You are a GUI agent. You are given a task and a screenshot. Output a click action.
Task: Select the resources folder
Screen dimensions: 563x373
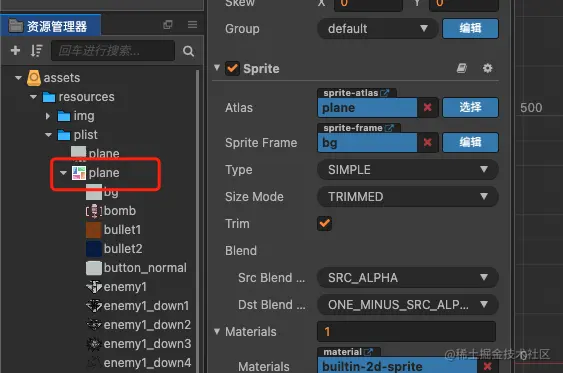click(78, 97)
